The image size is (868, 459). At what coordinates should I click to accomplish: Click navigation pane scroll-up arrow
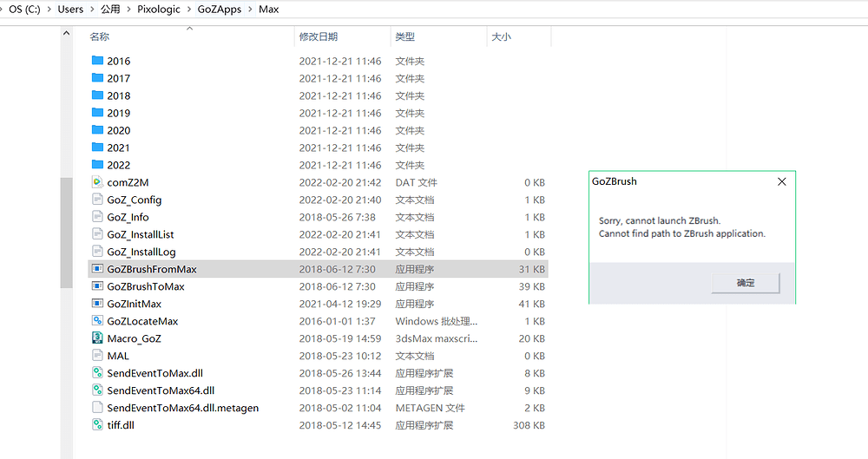67,33
